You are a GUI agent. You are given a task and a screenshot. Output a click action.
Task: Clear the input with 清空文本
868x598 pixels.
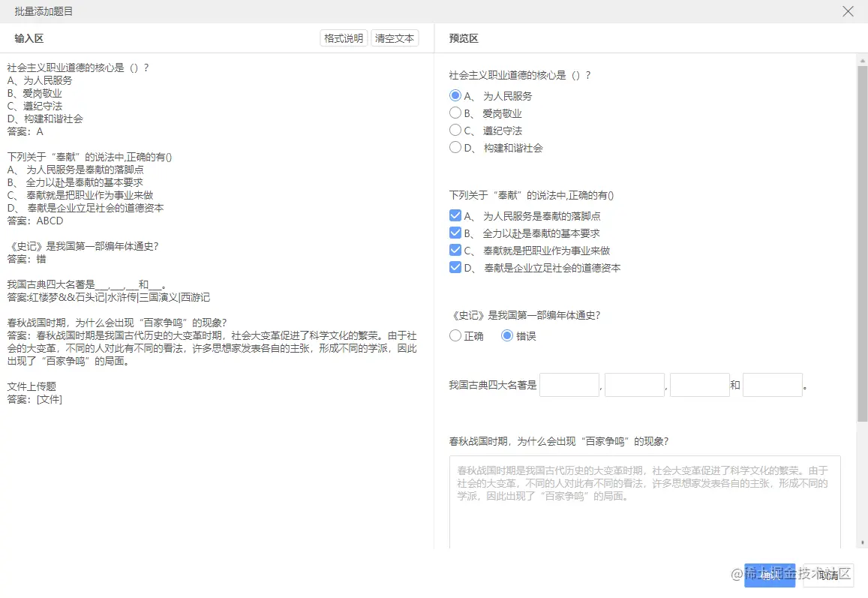[x=394, y=38]
